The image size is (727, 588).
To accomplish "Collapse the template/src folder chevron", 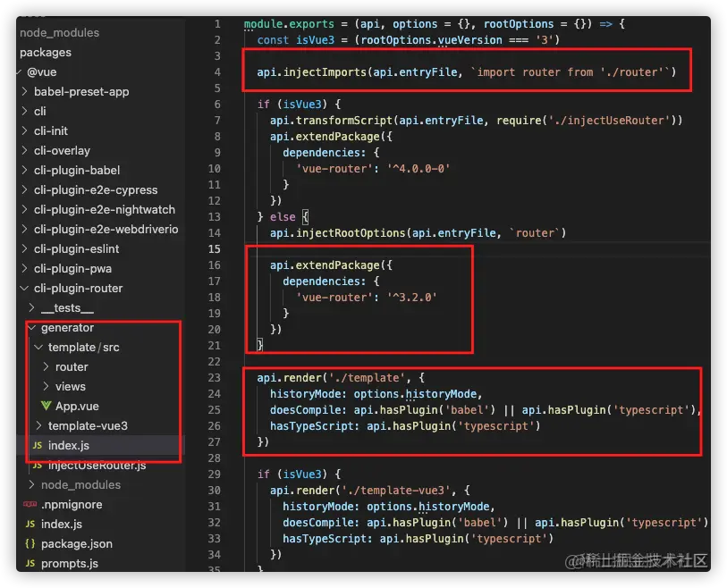I will [39, 347].
